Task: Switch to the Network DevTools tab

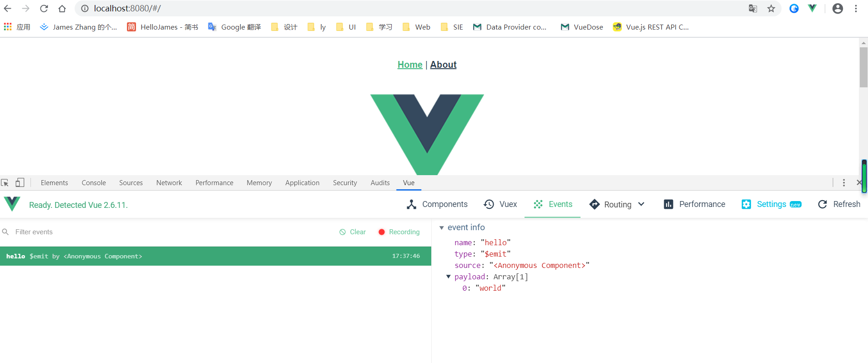Action: tap(169, 182)
